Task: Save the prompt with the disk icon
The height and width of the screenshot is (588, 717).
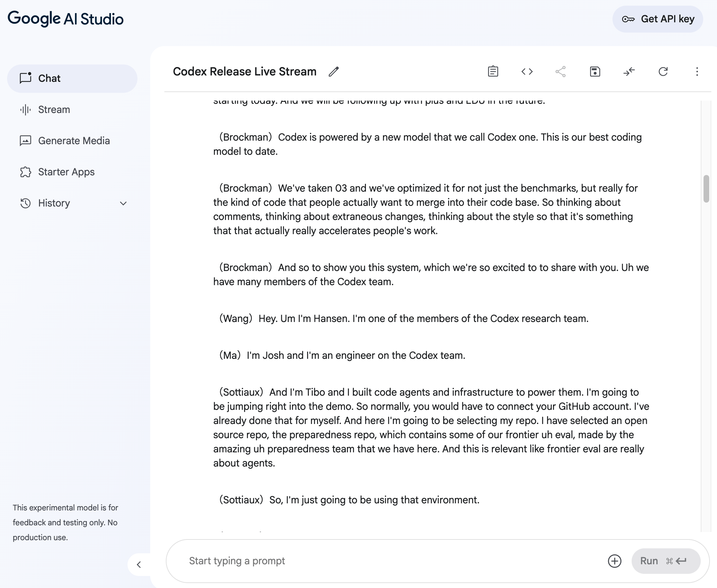Action: [595, 72]
